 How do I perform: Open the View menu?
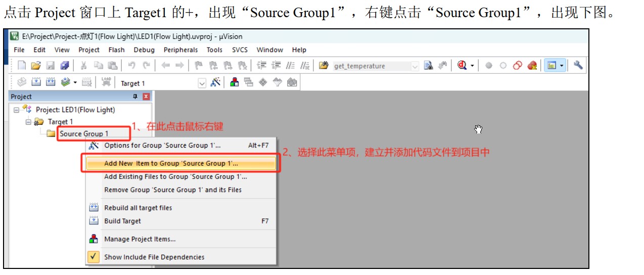pos(62,50)
